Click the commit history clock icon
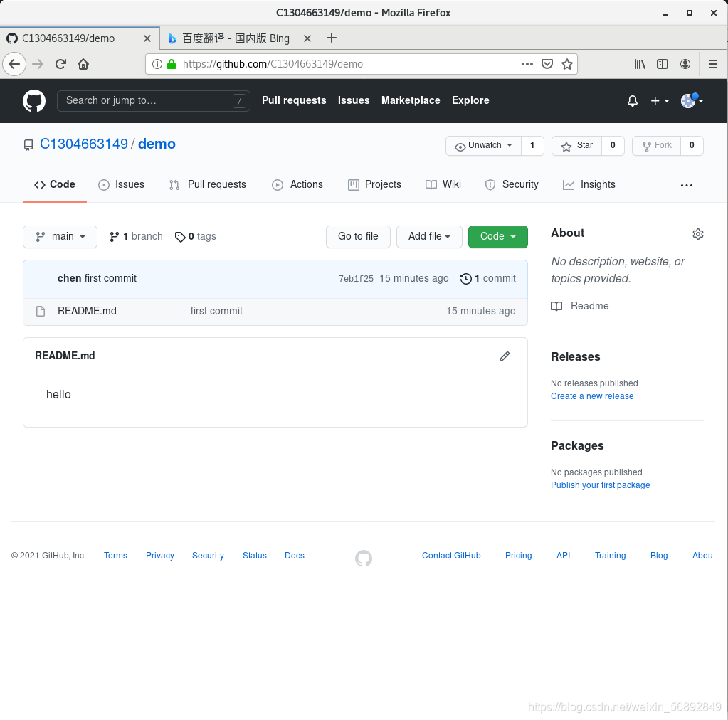This screenshot has width=728, height=720. [x=465, y=278]
